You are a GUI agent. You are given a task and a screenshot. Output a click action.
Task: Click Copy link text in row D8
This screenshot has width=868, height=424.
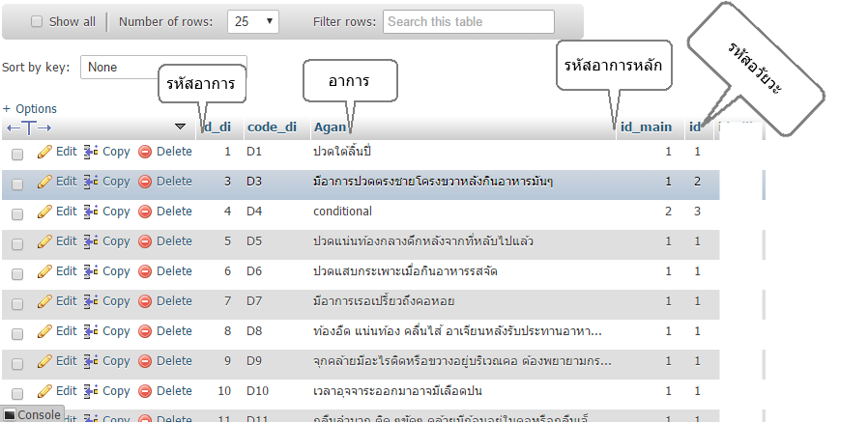pyautogui.click(x=116, y=331)
